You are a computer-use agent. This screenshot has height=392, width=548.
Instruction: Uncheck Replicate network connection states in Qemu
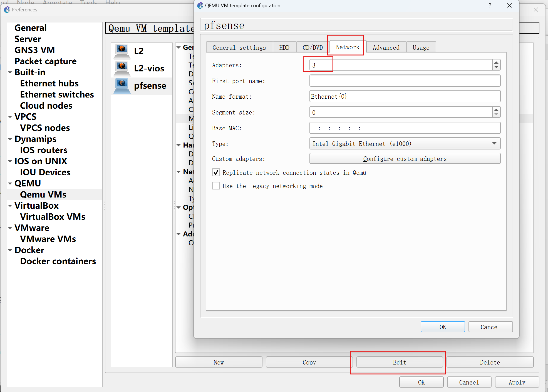pyautogui.click(x=216, y=173)
